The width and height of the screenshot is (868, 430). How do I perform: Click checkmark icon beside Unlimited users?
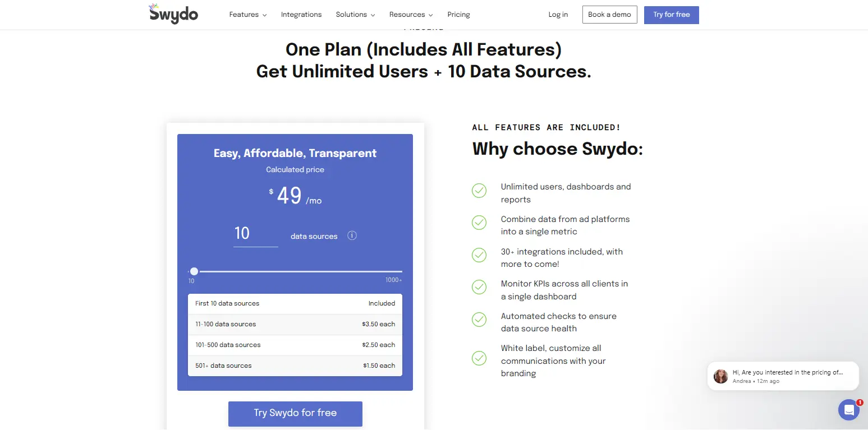tap(479, 191)
